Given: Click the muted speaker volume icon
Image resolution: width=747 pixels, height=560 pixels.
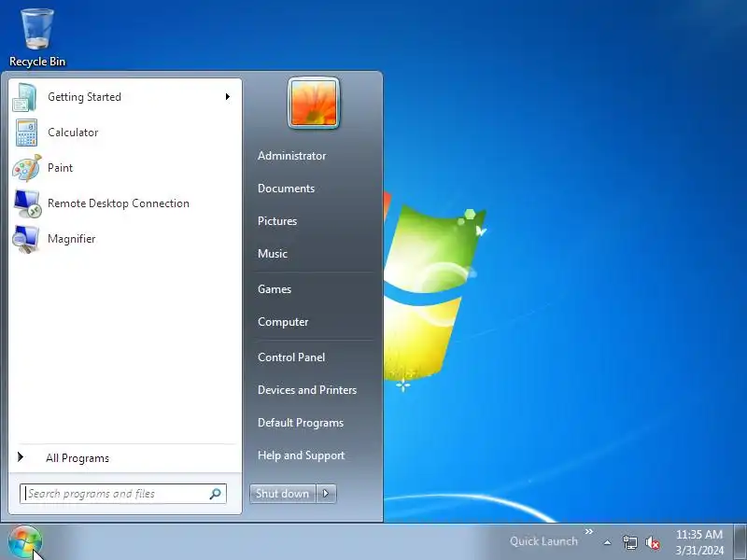Looking at the screenshot, I should click(x=652, y=542).
